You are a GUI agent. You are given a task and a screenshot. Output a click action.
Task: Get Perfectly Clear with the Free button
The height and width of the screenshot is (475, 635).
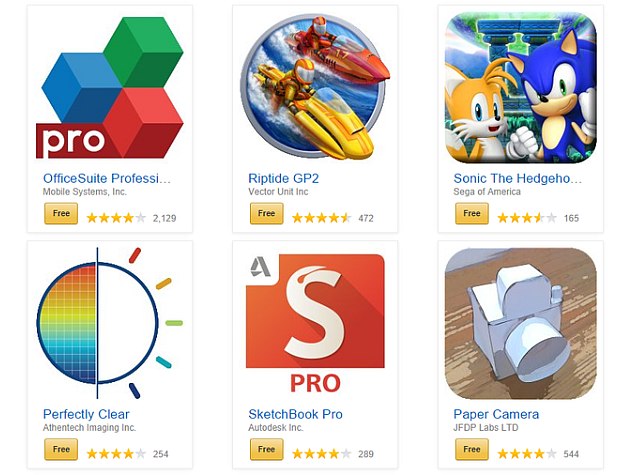point(61,449)
